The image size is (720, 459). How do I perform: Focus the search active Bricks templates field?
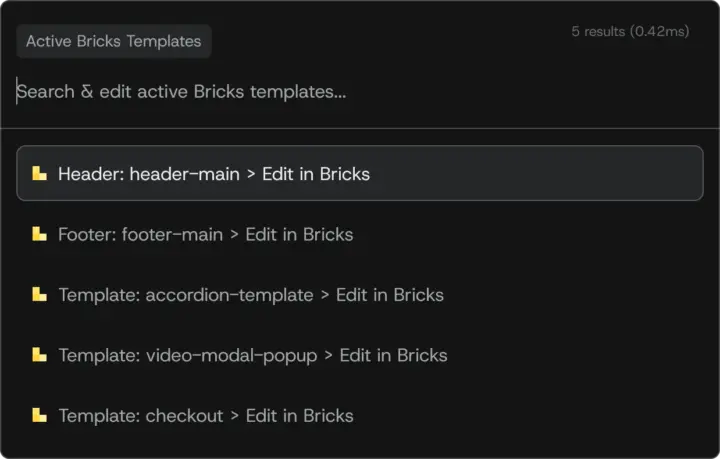[x=300, y=91]
